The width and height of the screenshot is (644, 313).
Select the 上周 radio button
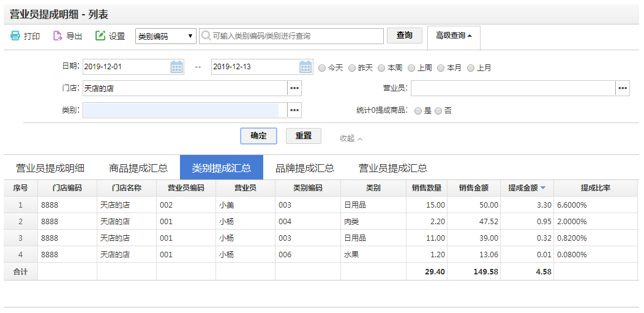tap(411, 68)
